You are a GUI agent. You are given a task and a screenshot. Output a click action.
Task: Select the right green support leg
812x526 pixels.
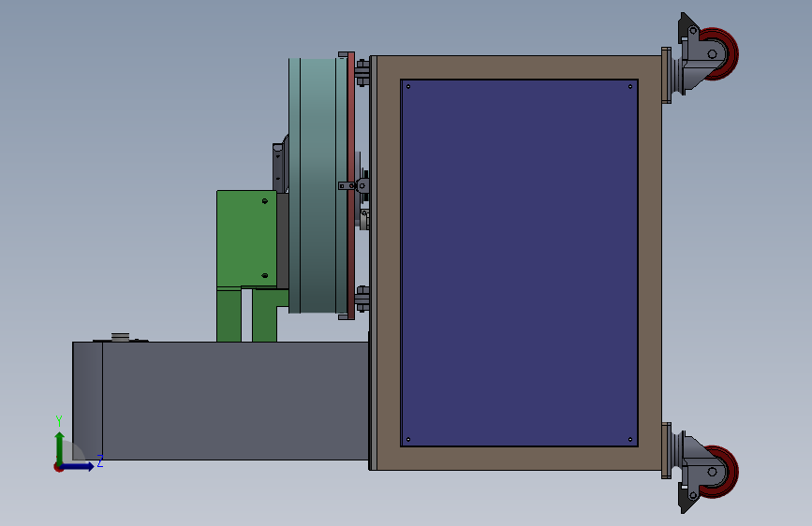coord(265,315)
